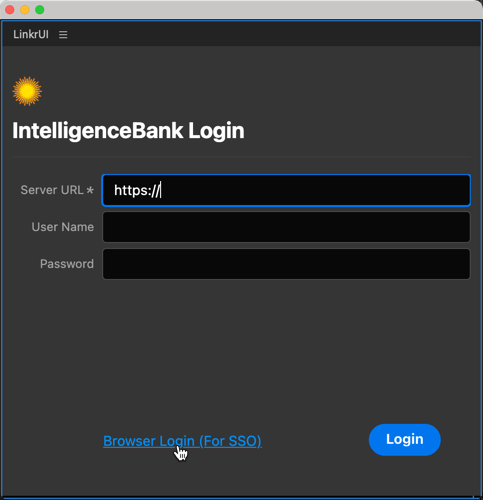Screen dimensions: 483x500
Task: Close the window with the red button
Action: 10,10
